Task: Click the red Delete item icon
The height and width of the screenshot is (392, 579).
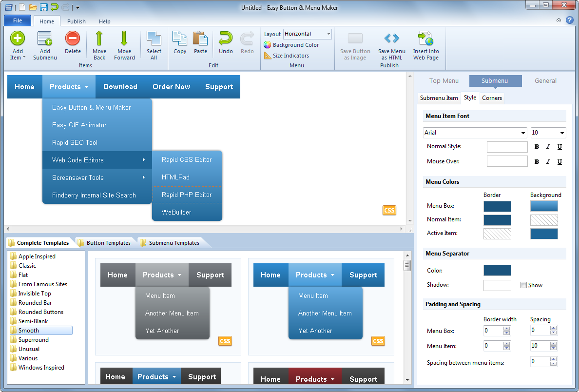Action: point(73,39)
